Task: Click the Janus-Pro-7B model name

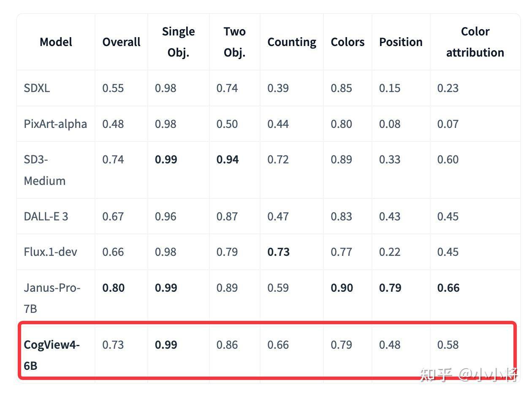Action: pos(52,298)
